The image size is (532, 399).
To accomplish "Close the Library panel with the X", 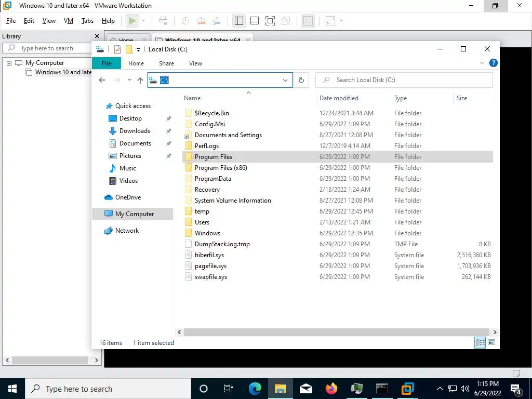I will point(97,36).
